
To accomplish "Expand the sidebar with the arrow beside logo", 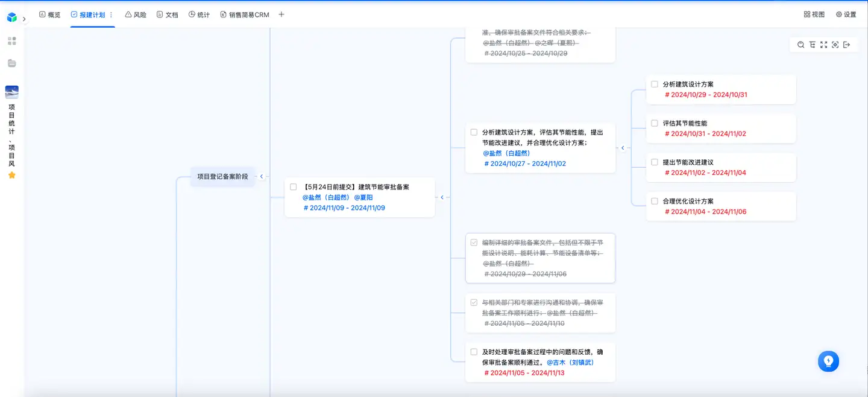I will pyautogui.click(x=24, y=19).
